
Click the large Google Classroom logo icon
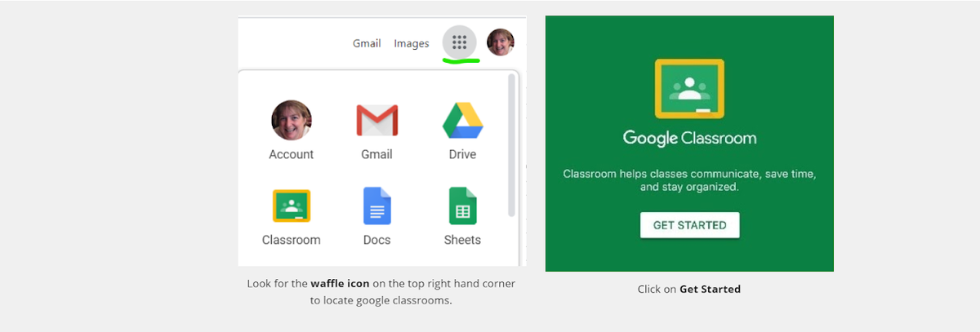click(689, 89)
